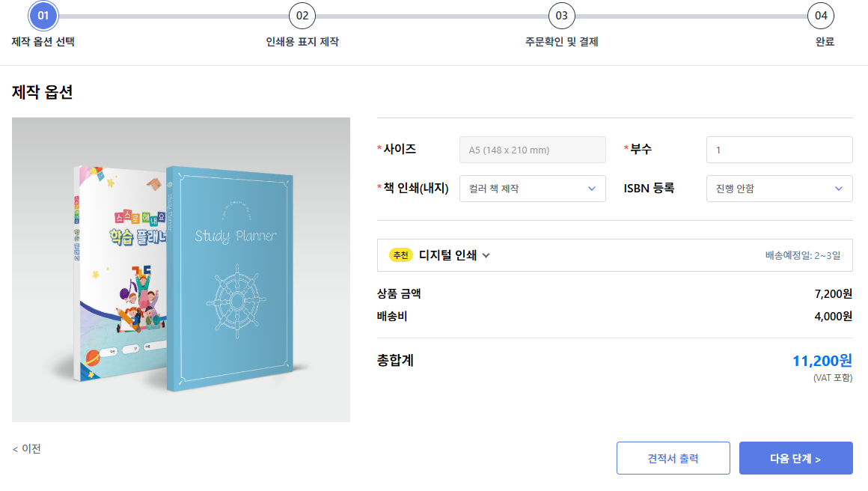
Task: Click chevron next to 디지털 인쇄
Action: pos(486,256)
